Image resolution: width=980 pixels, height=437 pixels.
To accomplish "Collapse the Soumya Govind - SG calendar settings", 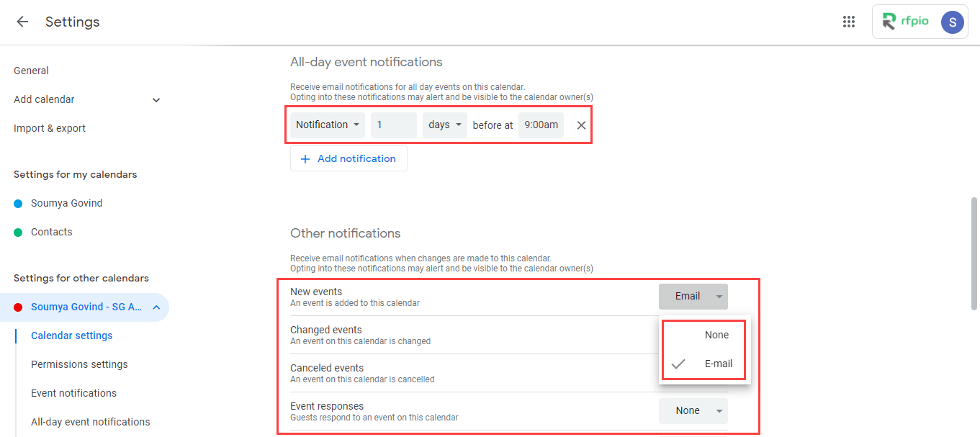I will tap(156, 307).
